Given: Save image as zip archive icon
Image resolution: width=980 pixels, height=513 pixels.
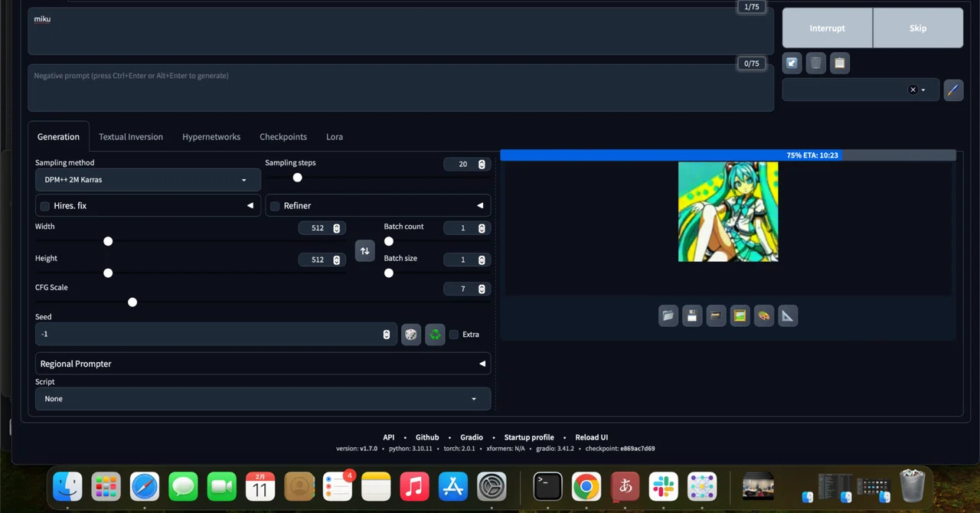Looking at the screenshot, I should (x=716, y=315).
